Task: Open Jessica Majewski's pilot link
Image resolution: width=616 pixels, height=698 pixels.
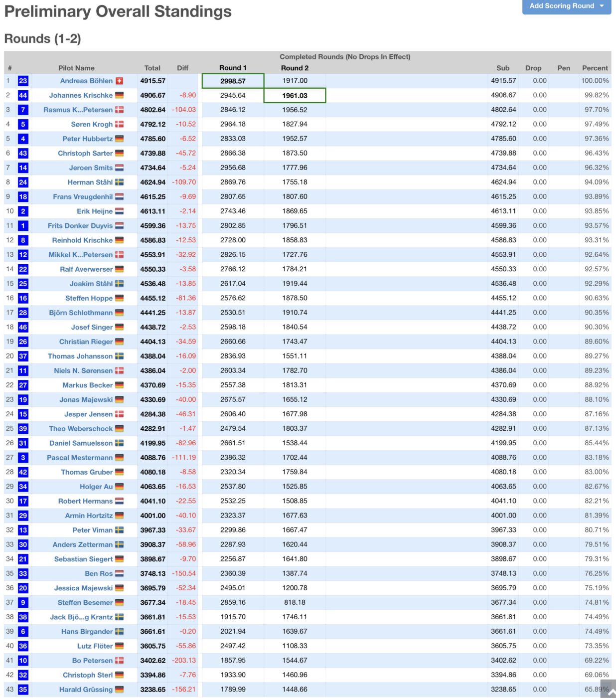Action: pos(83,588)
